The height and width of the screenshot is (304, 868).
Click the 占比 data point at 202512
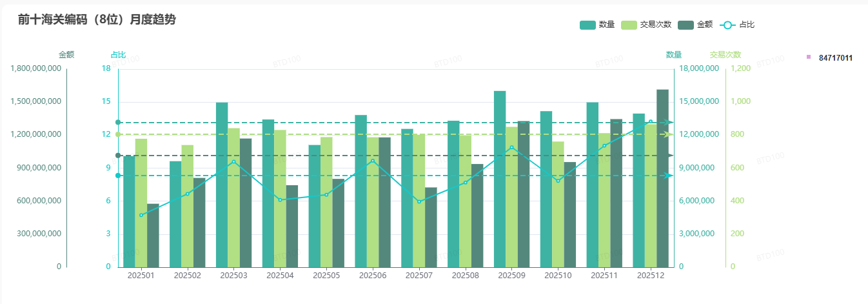[651, 121]
